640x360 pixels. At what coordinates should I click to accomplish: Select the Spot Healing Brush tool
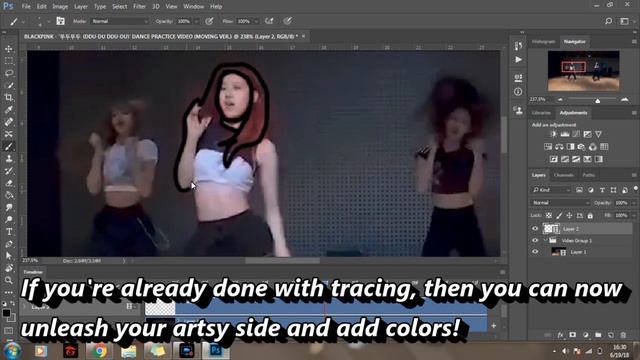9,122
